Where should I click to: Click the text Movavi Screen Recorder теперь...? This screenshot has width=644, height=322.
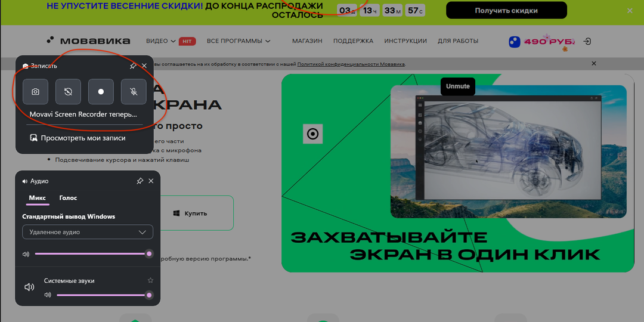[x=83, y=114]
